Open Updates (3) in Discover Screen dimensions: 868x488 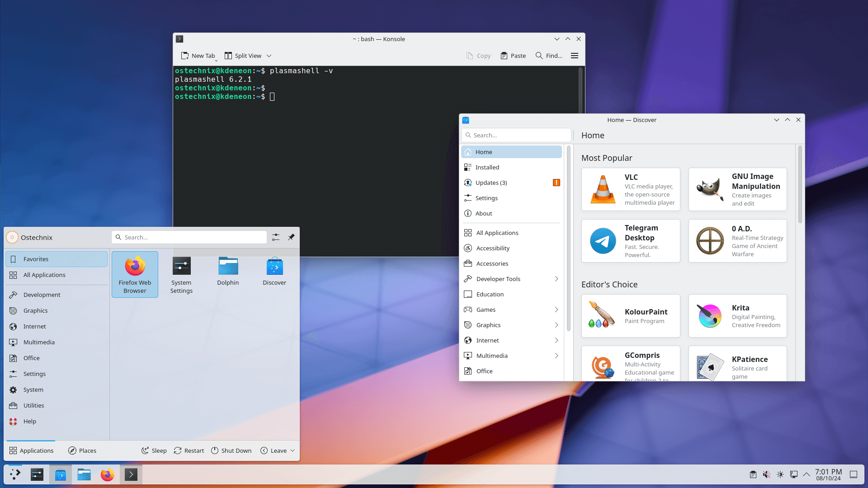tap(511, 183)
